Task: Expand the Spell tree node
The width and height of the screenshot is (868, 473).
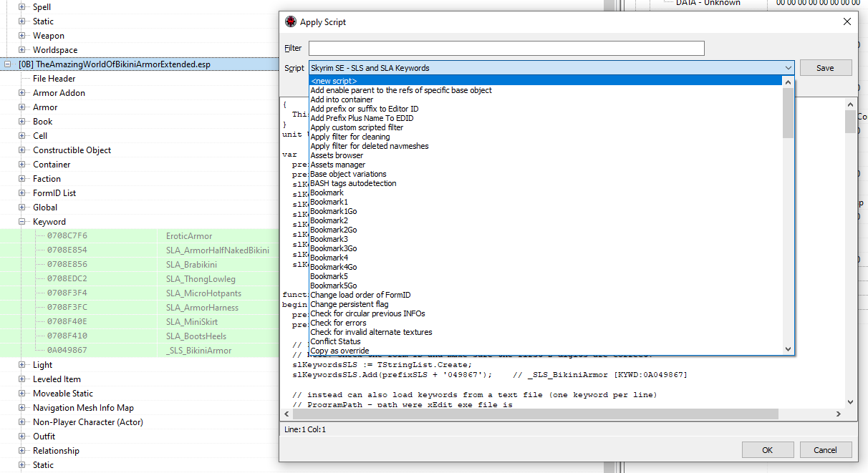Action: coord(21,7)
